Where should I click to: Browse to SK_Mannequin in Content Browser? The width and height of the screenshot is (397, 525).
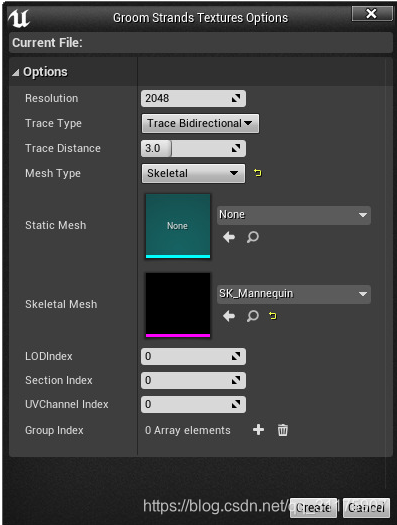(x=253, y=316)
